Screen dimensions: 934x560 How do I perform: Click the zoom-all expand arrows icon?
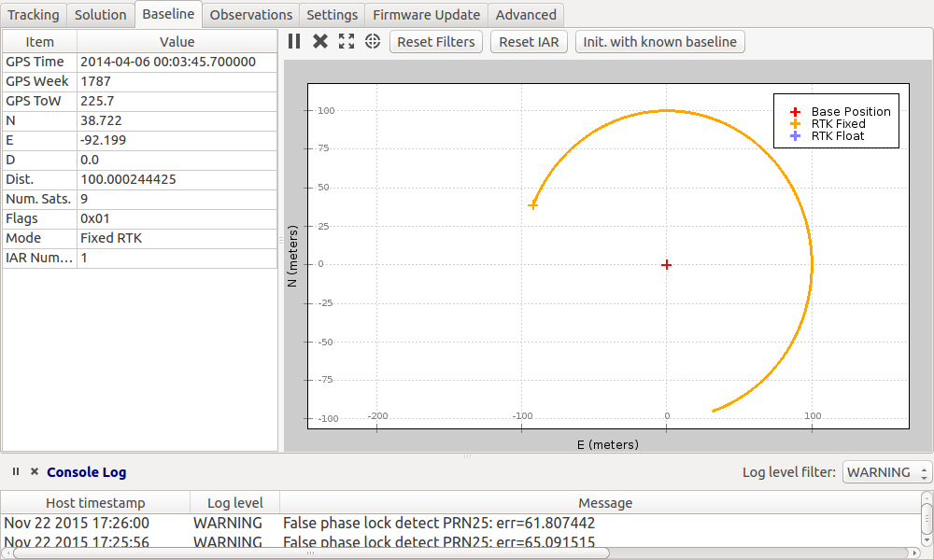pyautogui.click(x=347, y=41)
